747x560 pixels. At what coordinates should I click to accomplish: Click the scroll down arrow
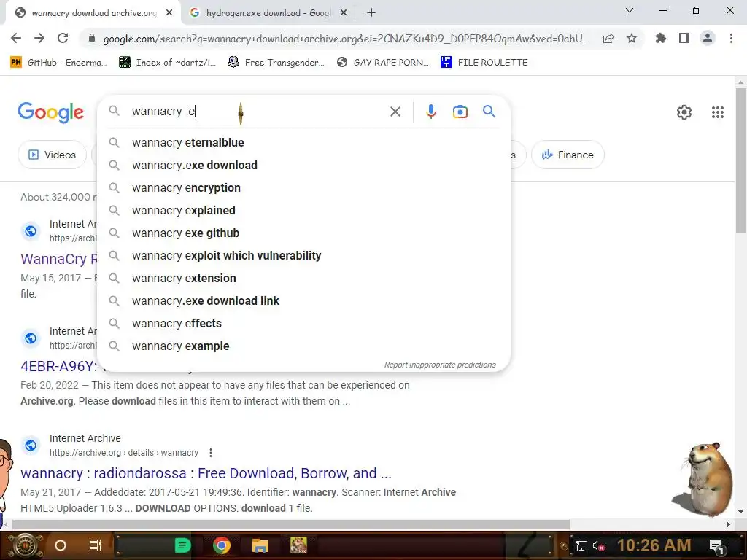[740, 512]
